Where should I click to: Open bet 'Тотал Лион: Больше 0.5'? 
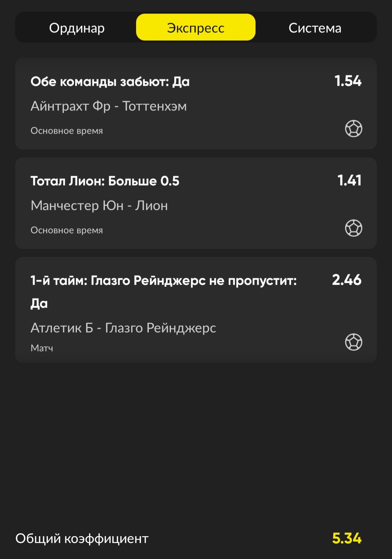(105, 181)
